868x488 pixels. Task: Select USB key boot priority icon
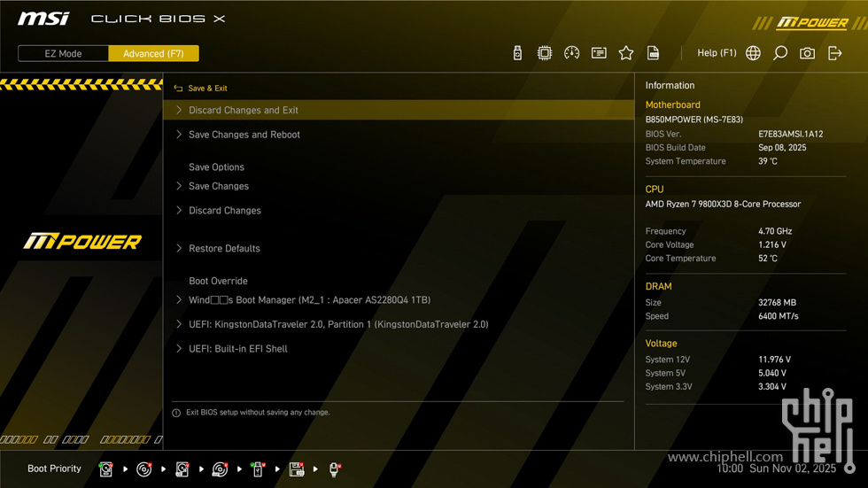(258, 469)
